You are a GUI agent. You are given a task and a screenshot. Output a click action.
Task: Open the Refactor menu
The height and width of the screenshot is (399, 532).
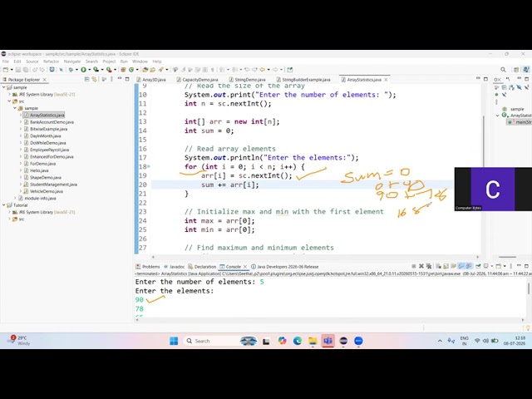pyautogui.click(x=51, y=62)
